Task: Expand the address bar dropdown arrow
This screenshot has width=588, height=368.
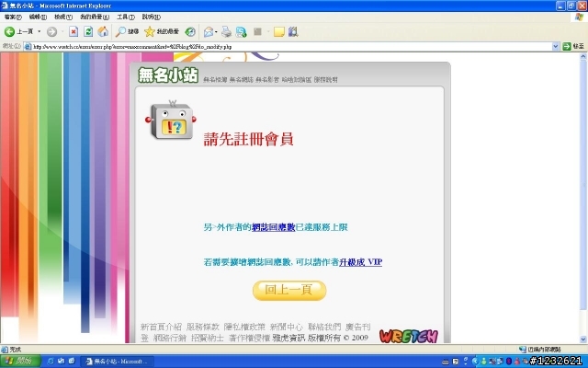Action: coord(556,47)
